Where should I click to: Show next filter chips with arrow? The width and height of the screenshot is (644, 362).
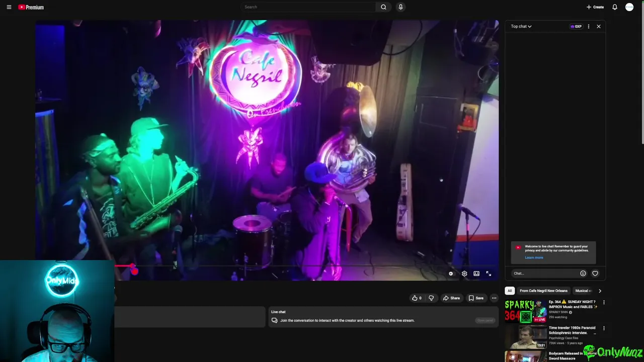coord(600,291)
